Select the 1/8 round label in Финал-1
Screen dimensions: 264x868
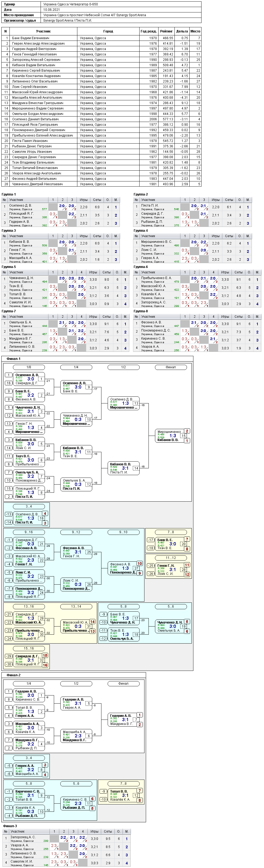[29, 367]
